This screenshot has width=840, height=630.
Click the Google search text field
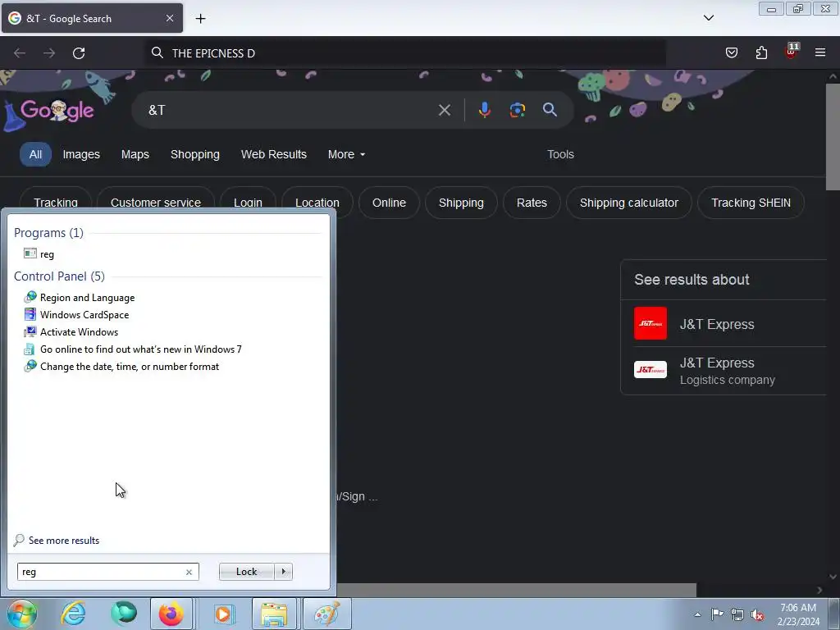(290, 110)
